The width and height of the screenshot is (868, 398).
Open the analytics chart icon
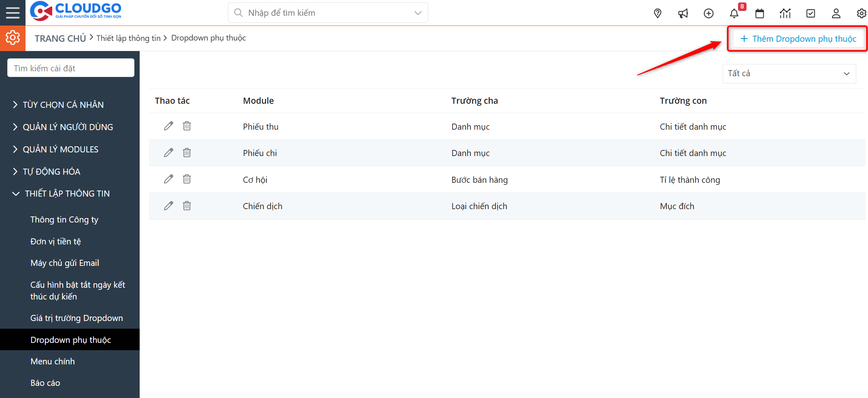point(785,13)
